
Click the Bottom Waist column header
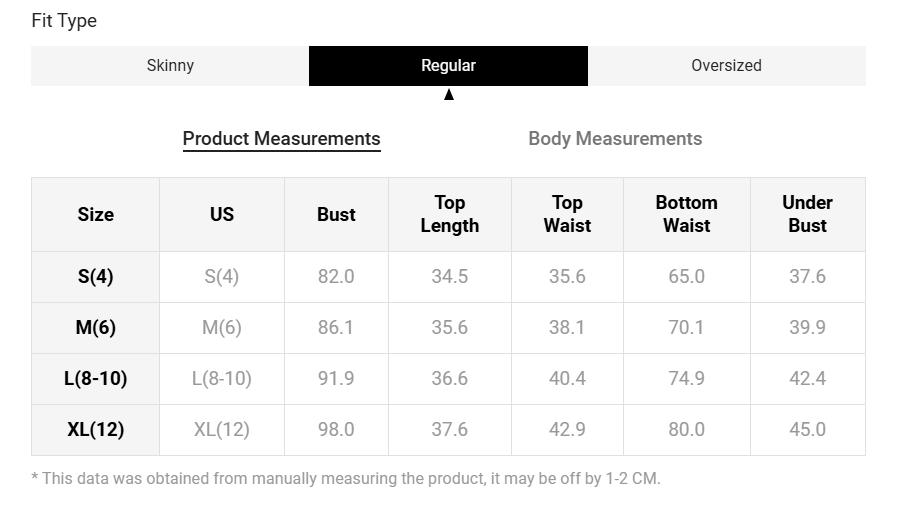[687, 215]
